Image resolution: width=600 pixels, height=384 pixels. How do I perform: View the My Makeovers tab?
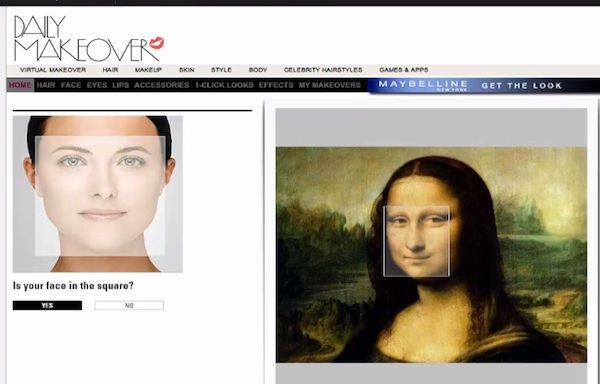[330, 85]
